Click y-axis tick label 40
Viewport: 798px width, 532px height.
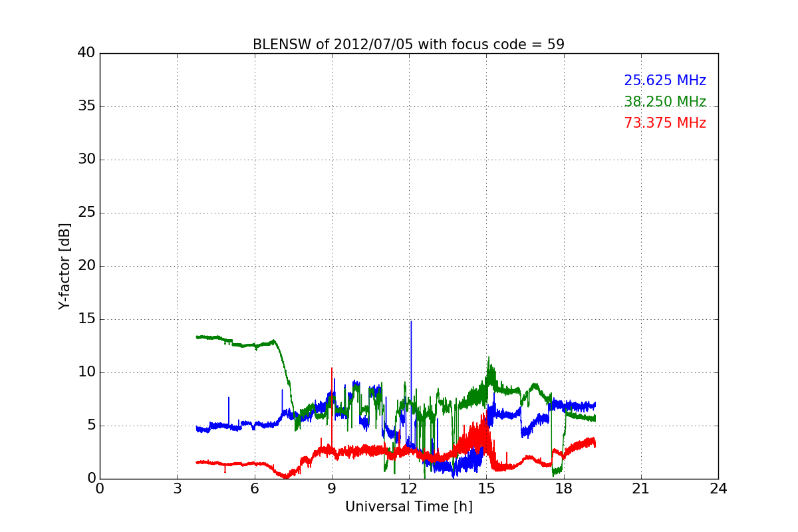pyautogui.click(x=86, y=53)
